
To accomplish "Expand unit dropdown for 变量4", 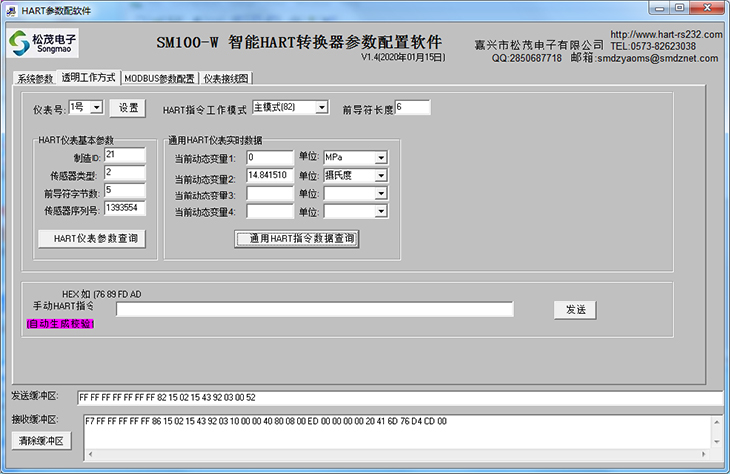I will [x=381, y=211].
